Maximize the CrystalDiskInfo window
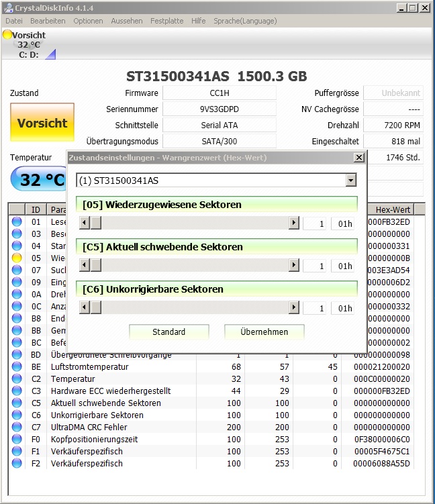Image resolution: width=435 pixels, height=504 pixels. tap(413, 7)
